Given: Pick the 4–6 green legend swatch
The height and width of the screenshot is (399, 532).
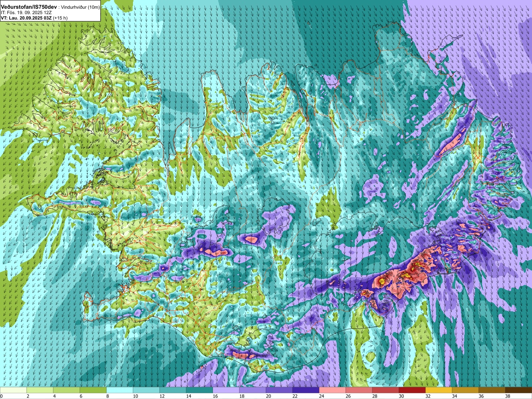Looking at the screenshot, I should point(66,390).
